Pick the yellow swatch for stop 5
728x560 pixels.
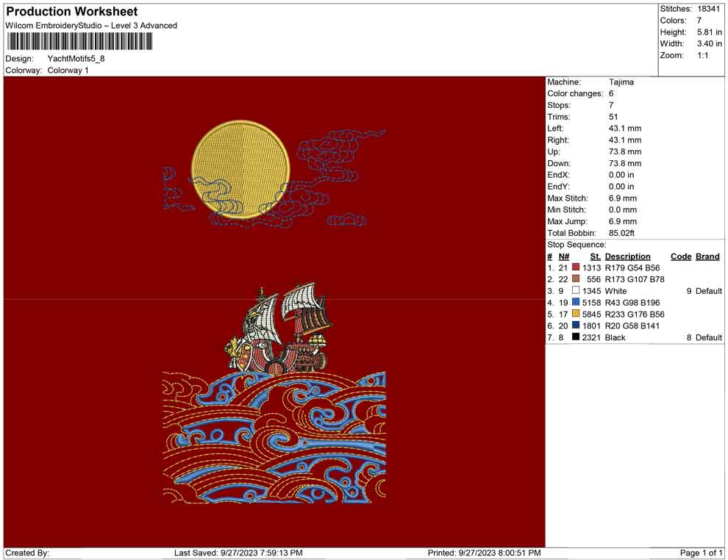[x=577, y=314]
